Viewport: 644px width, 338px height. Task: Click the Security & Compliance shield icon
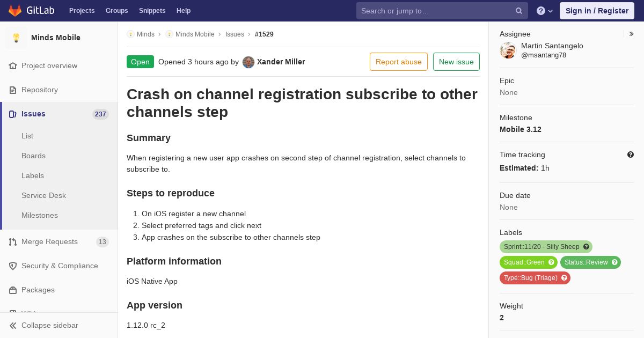pyautogui.click(x=13, y=266)
